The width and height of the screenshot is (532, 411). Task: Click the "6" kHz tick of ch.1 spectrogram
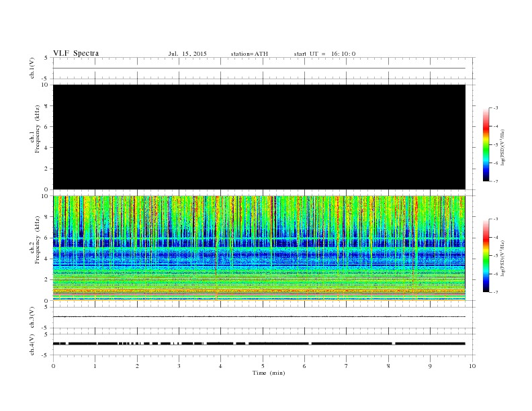(47, 126)
